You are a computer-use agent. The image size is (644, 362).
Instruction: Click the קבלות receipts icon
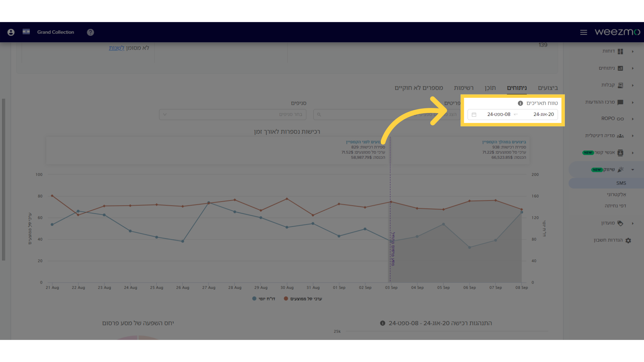(x=620, y=85)
